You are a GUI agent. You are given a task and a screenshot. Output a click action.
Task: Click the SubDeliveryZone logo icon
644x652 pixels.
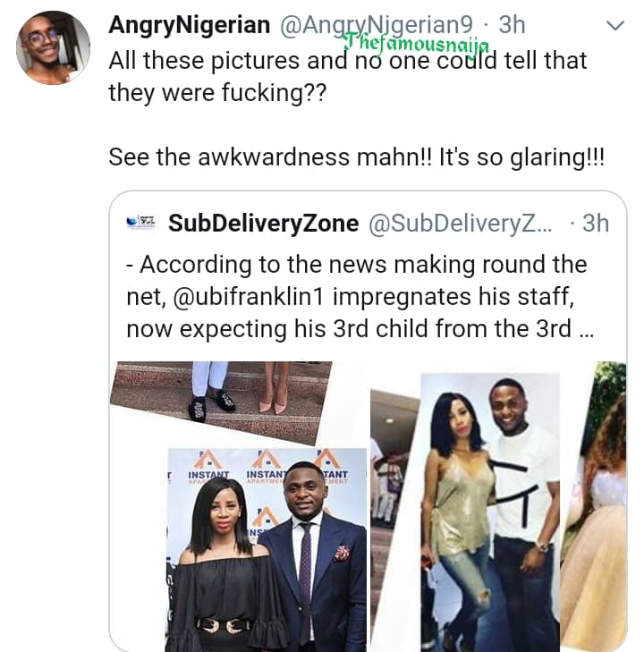pyautogui.click(x=142, y=223)
